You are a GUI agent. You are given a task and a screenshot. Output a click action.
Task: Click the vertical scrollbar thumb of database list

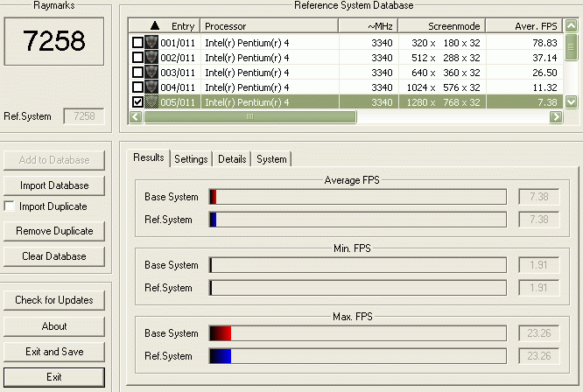pos(571,46)
